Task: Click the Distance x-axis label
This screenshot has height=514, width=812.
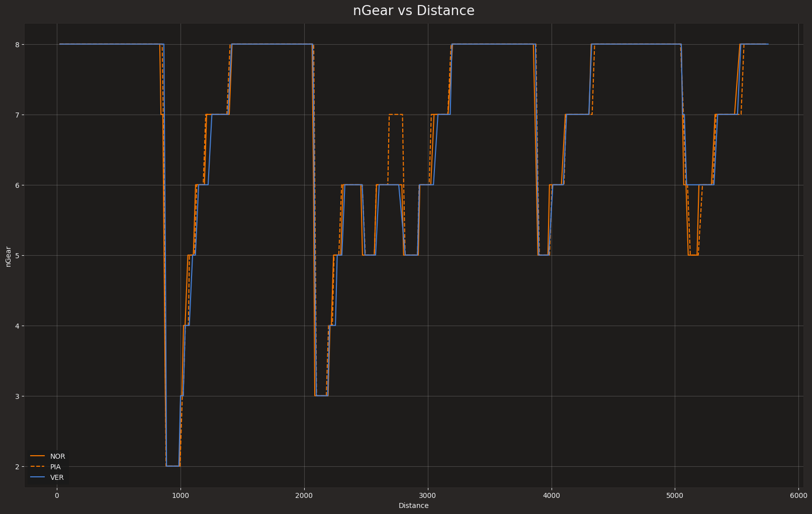Action: (x=413, y=505)
